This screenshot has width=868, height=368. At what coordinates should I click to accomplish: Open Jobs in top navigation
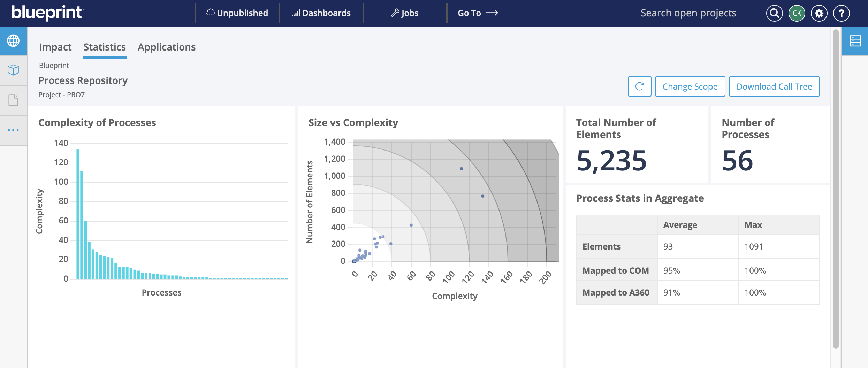click(x=405, y=13)
